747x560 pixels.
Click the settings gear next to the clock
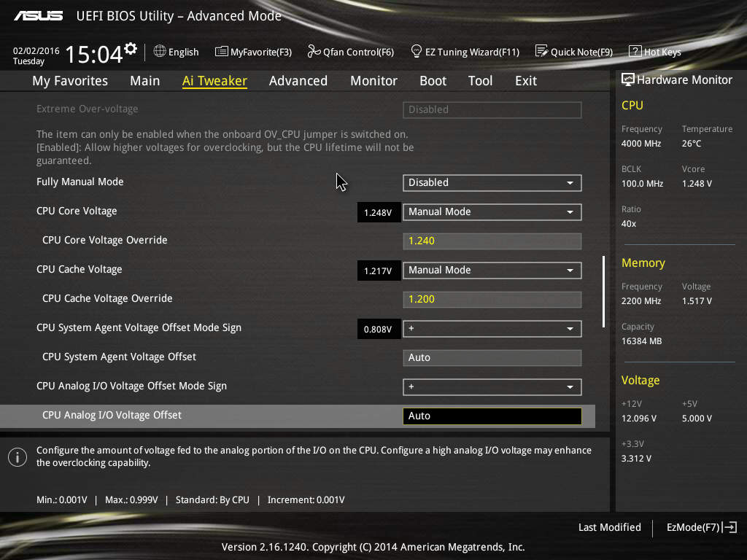(x=131, y=49)
